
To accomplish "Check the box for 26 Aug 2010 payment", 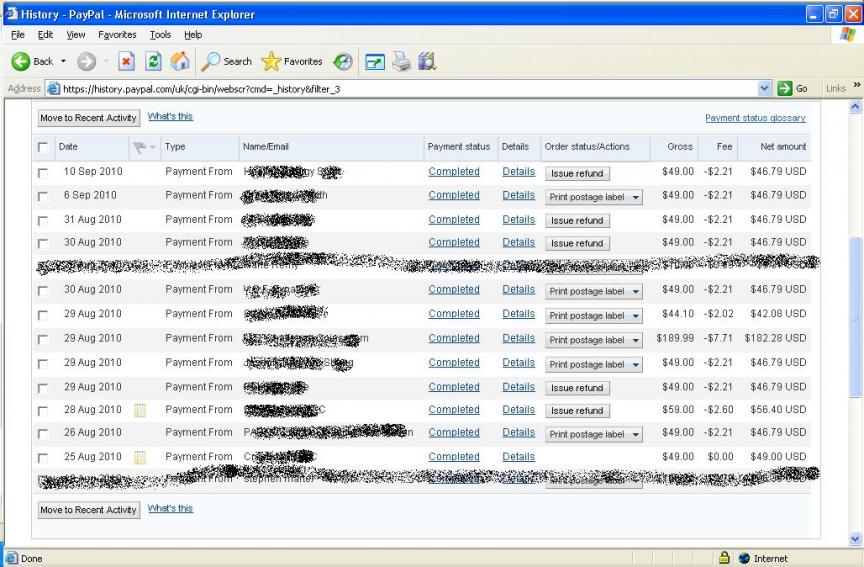I will tap(42, 434).
